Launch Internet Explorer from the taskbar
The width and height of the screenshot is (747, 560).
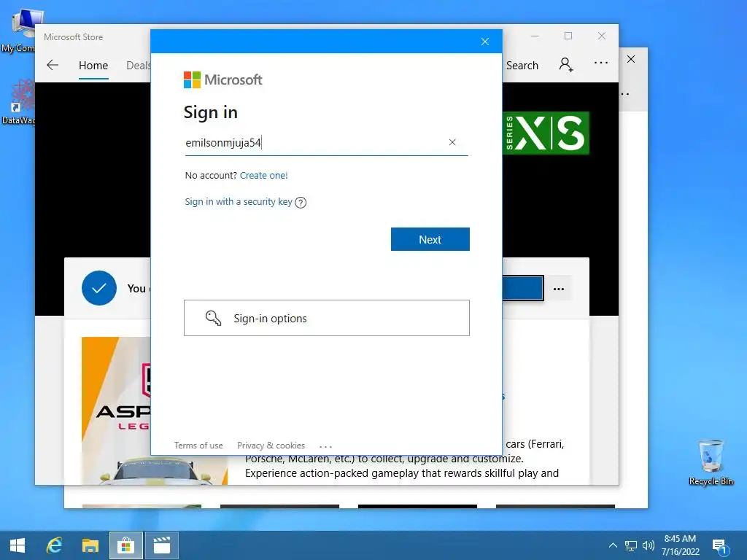point(54,545)
